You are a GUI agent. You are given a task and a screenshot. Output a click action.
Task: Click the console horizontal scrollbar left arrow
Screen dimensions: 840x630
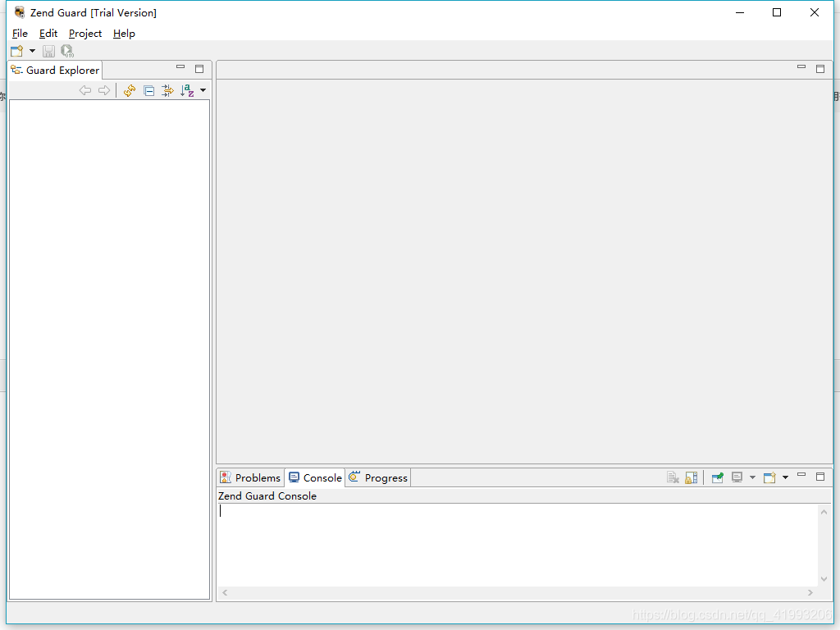coord(225,592)
